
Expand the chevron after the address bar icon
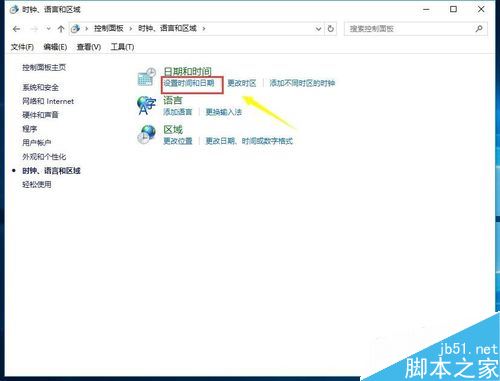87,29
